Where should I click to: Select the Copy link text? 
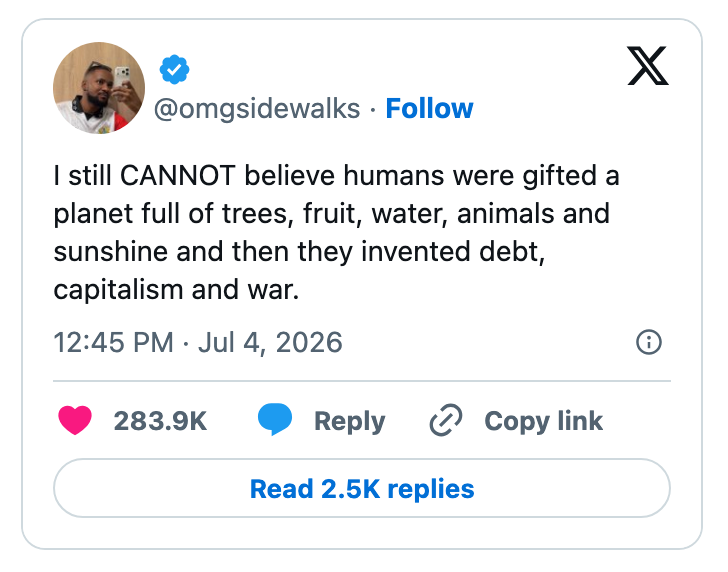click(543, 422)
